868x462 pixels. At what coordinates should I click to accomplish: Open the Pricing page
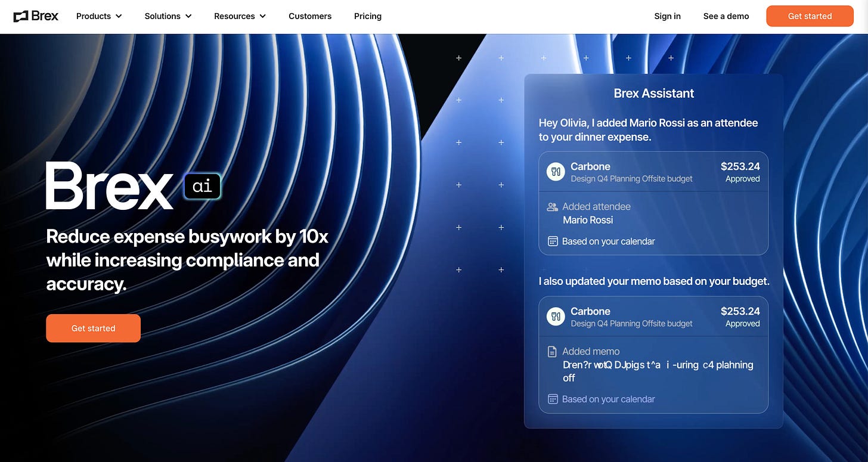coord(368,16)
